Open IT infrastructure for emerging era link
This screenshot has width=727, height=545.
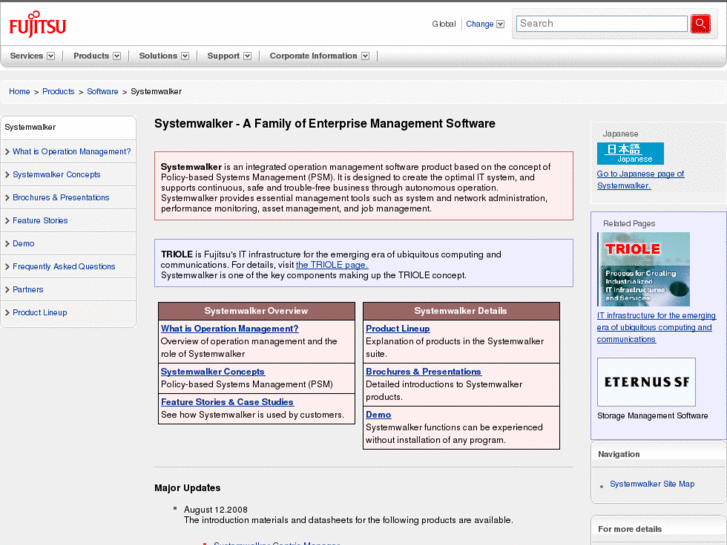[x=656, y=327]
